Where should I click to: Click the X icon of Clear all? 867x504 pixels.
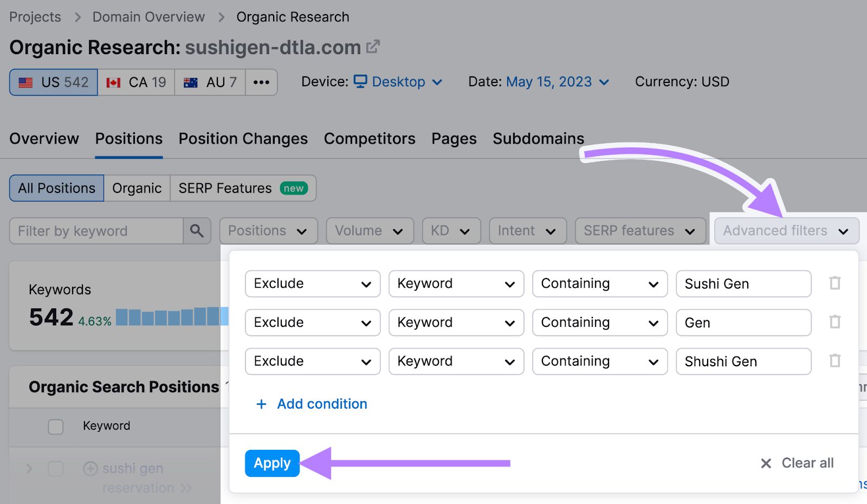click(766, 463)
